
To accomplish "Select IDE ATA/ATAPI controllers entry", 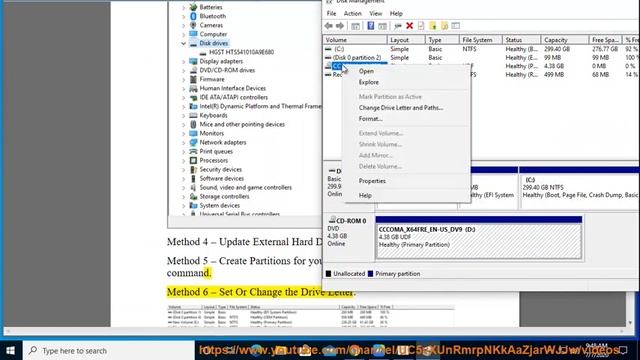I will point(233,97).
